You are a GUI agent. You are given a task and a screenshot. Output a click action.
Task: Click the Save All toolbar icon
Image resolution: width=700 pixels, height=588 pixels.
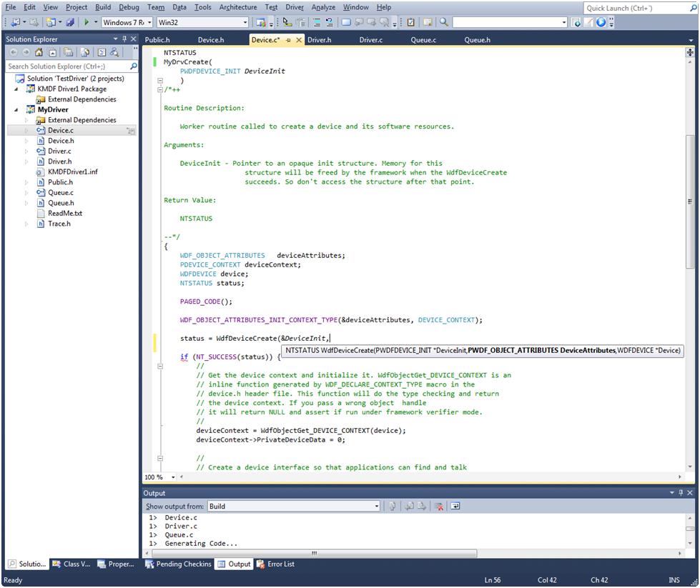tap(70, 23)
